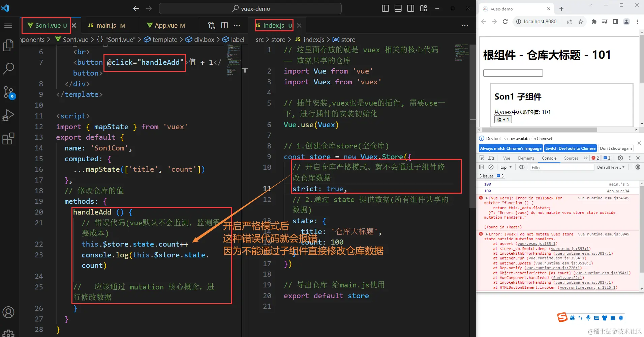Share this page from Chrome address bar
The image size is (644, 337).
pyautogui.click(x=570, y=22)
